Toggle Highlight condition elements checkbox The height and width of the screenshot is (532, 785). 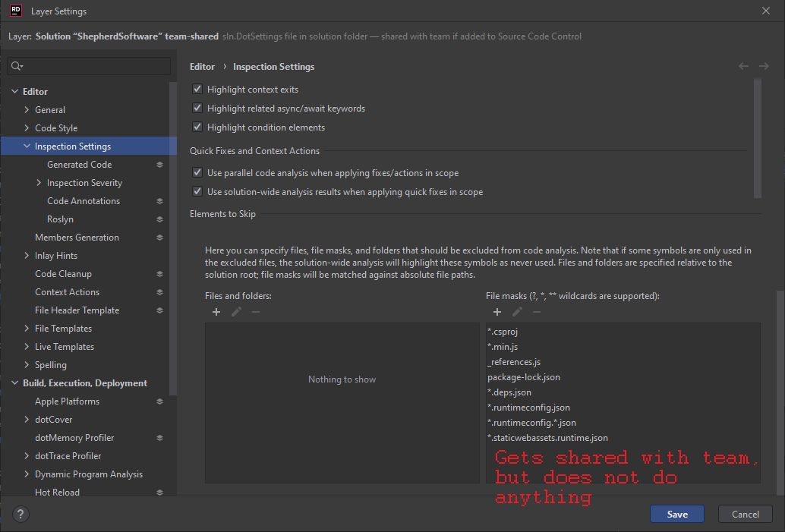(x=197, y=127)
